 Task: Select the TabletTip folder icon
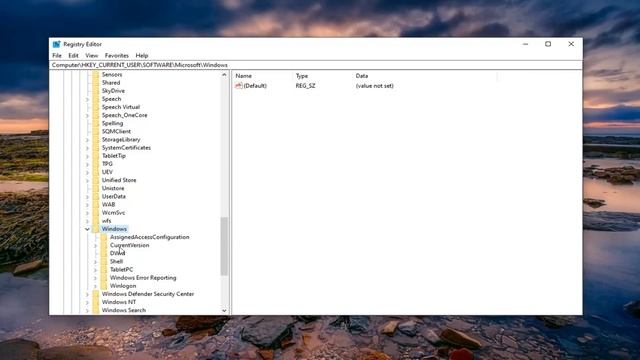tap(96, 156)
